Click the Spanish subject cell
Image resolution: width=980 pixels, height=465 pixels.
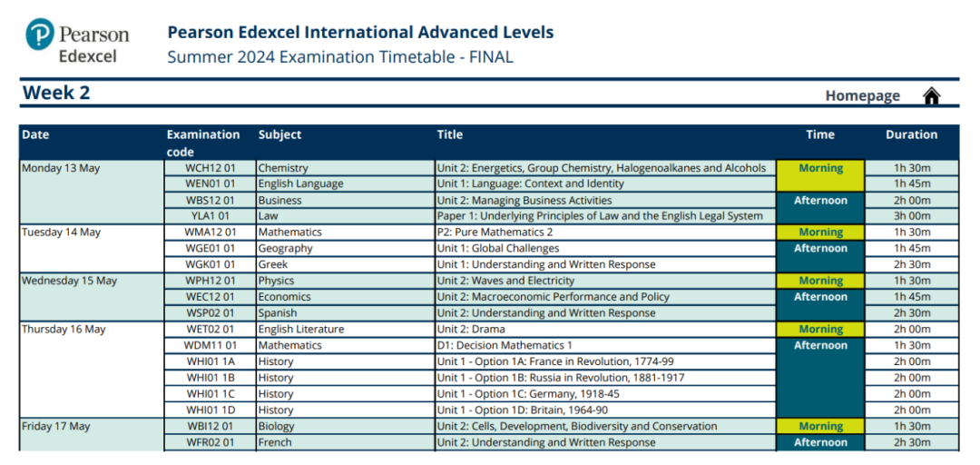(x=346, y=313)
